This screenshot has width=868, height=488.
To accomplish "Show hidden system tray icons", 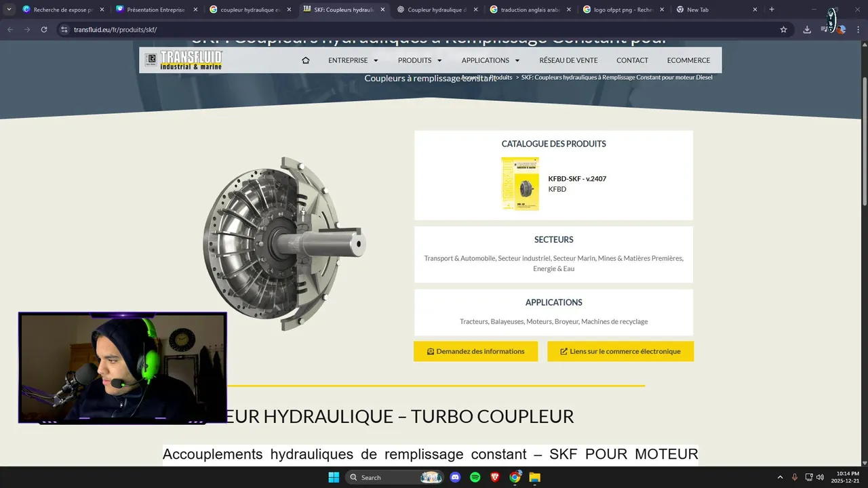I will (x=780, y=477).
